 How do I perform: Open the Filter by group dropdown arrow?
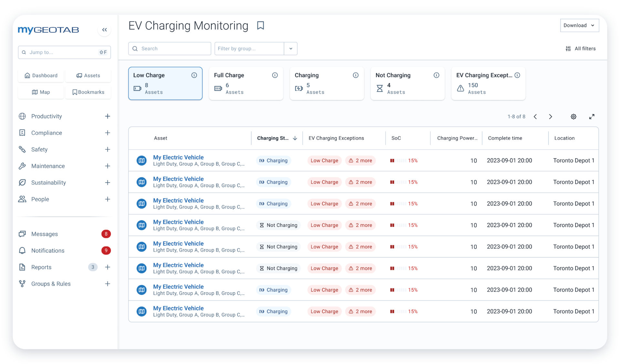291,48
